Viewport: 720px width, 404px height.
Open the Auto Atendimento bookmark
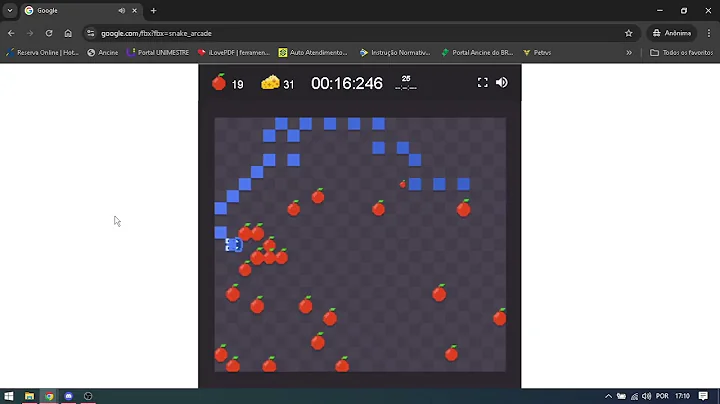pos(313,53)
